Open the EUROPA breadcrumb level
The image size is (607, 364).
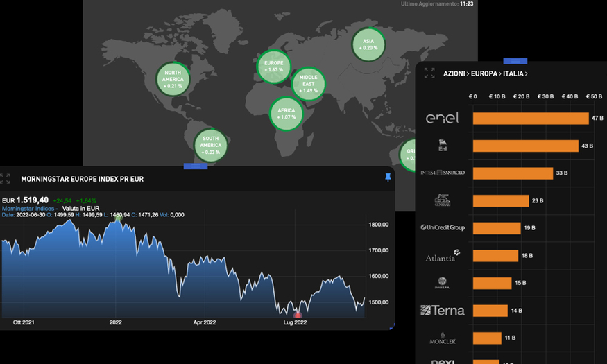(484, 73)
